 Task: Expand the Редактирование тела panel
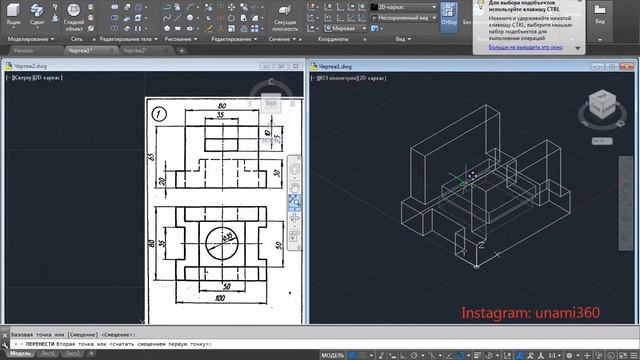pos(129,39)
